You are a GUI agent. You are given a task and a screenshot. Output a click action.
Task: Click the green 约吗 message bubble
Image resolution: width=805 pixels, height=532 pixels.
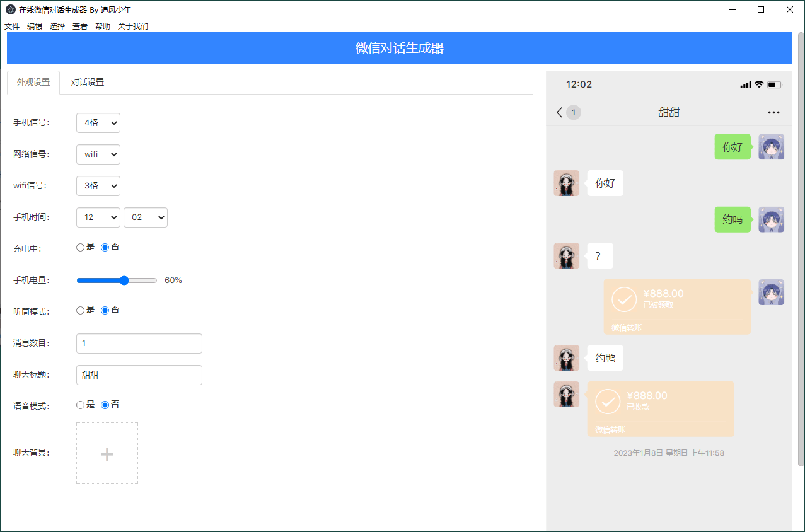pyautogui.click(x=733, y=220)
